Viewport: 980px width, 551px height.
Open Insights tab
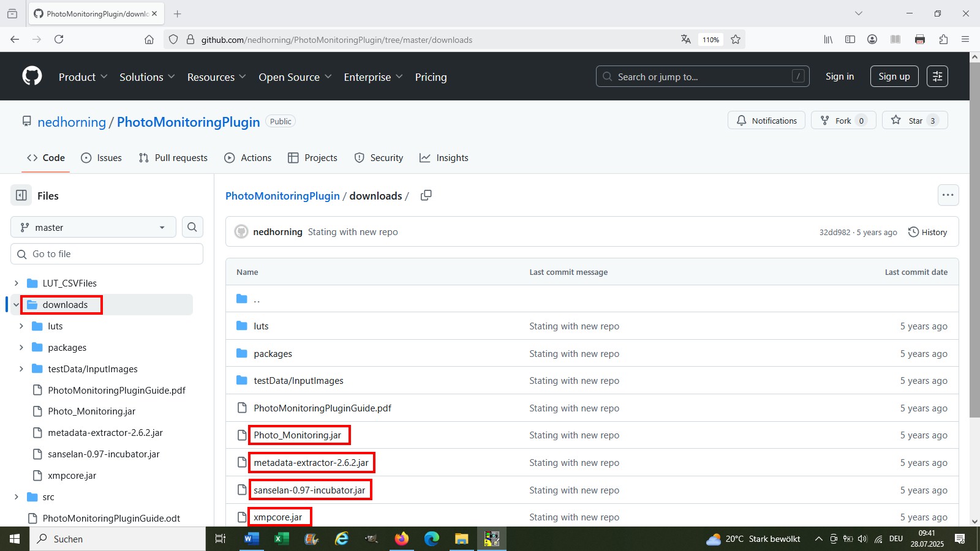tap(444, 157)
